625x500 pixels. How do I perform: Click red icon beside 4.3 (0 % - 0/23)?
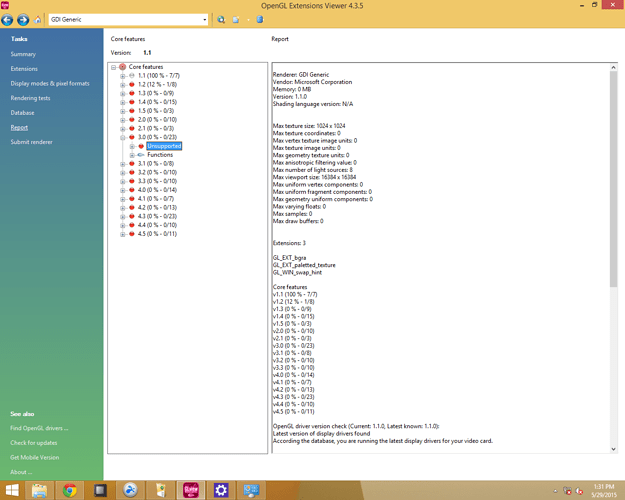(x=132, y=216)
